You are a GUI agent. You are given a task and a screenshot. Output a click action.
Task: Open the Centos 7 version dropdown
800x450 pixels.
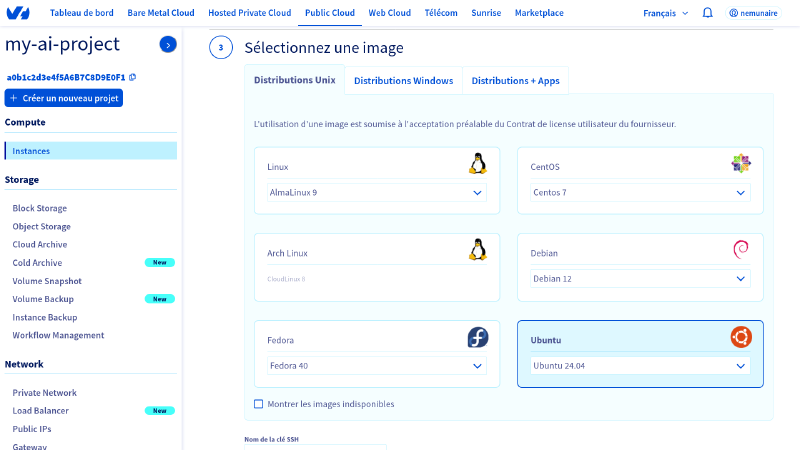tap(640, 193)
